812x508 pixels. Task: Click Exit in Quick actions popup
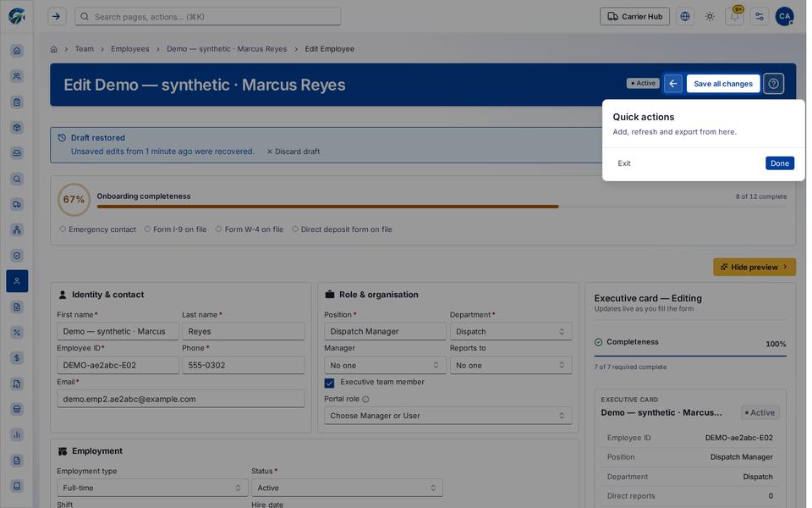tap(624, 163)
